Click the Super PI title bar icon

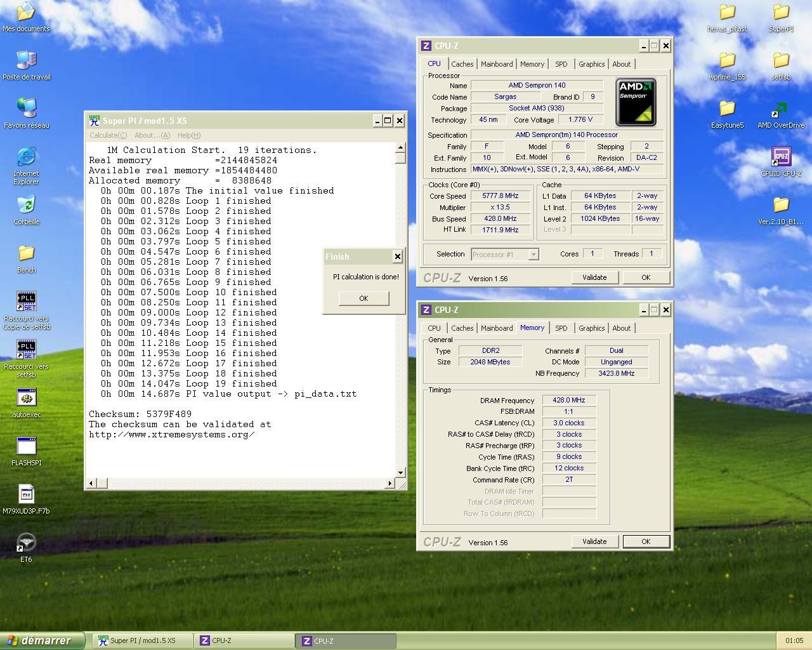(95, 121)
